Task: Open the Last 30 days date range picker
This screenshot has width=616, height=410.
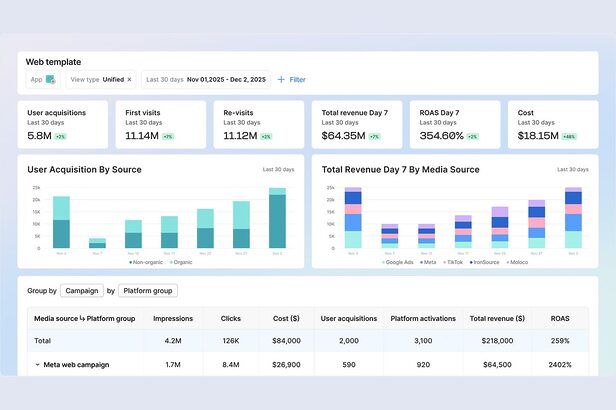Action: point(206,79)
